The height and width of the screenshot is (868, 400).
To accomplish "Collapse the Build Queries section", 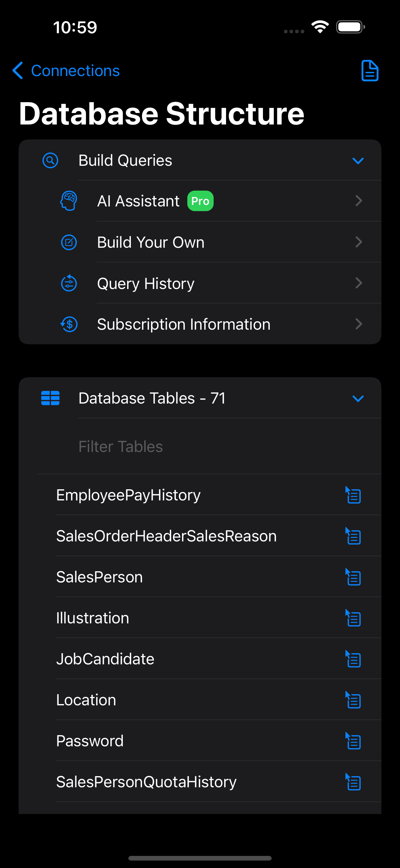I will point(358,161).
